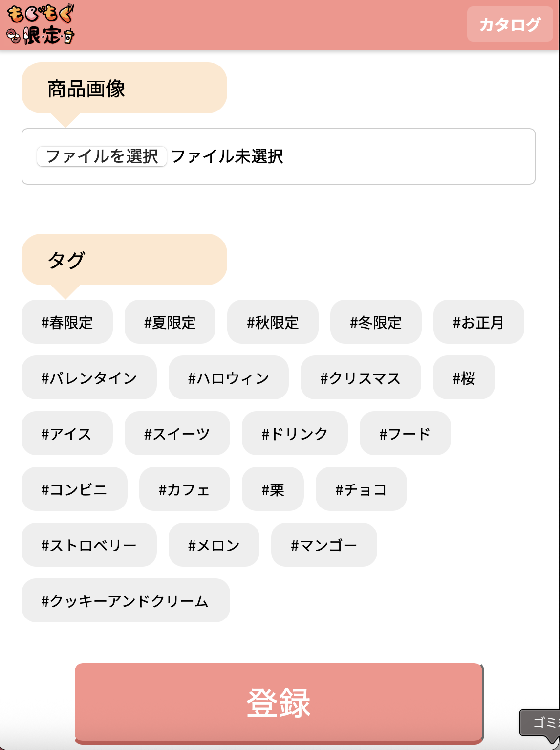Toggle the #春限定 tag
Screen dimensions: 560x750
coord(67,322)
